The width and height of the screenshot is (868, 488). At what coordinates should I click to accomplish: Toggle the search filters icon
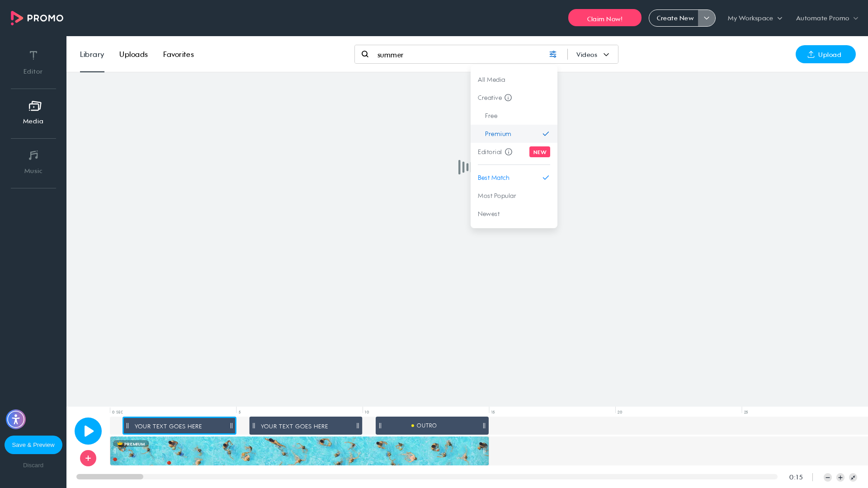[553, 54]
